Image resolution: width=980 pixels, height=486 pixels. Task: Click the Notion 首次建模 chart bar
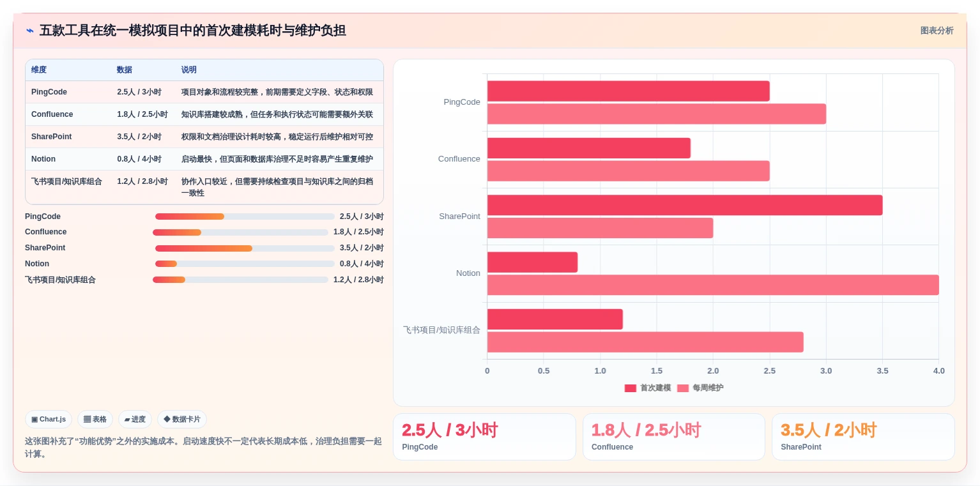(532, 262)
